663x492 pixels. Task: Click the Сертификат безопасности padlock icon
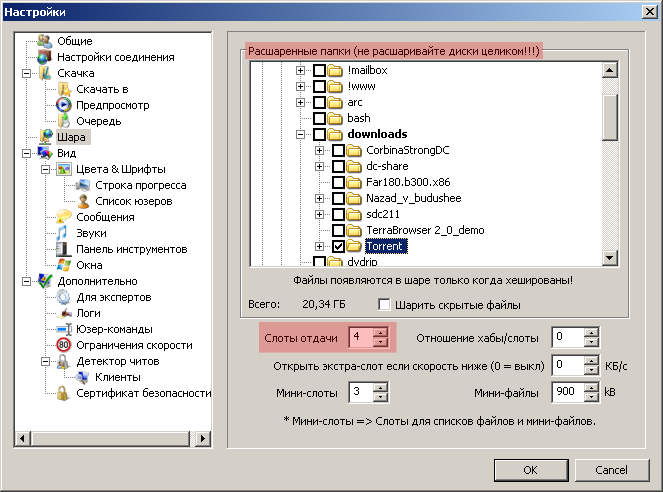click(63, 393)
